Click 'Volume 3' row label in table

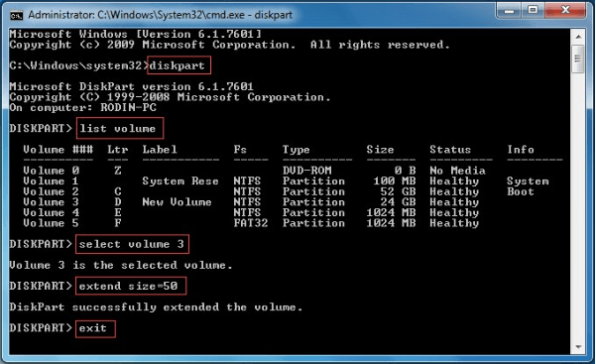coord(51,202)
